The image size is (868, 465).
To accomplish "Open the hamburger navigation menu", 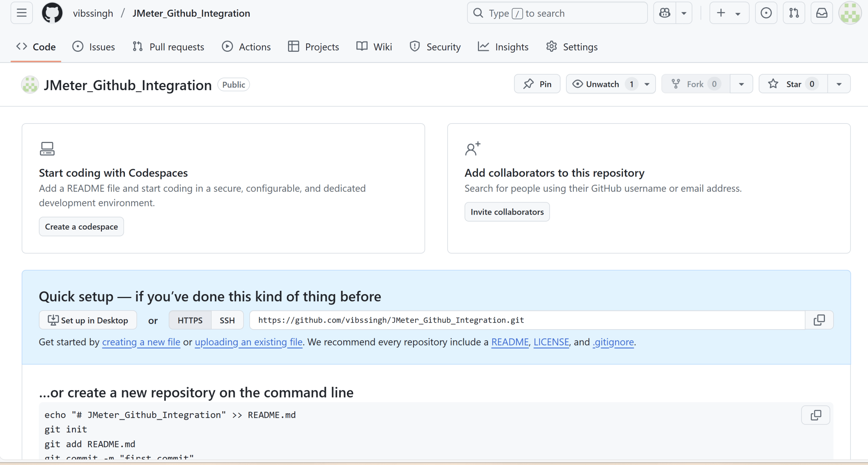I will (22, 13).
